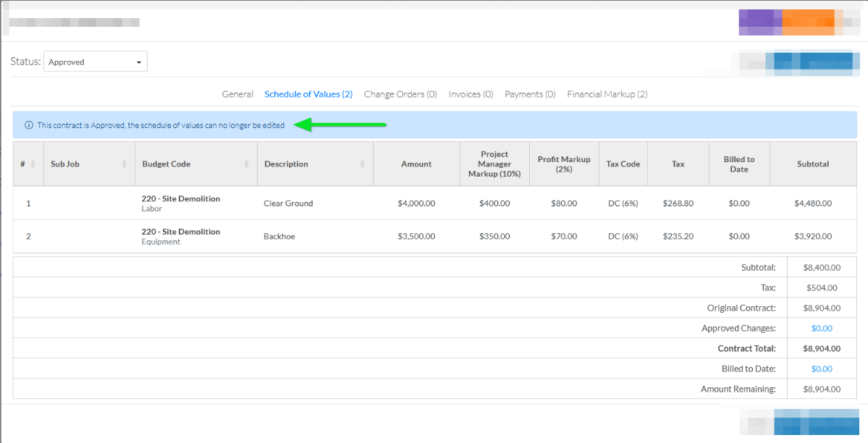Click the Tax Code column header
The image size is (868, 443).
(623, 164)
